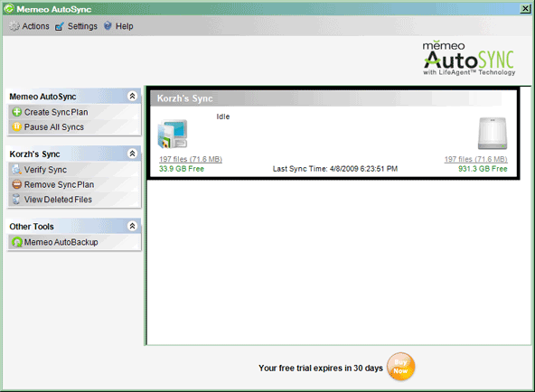The image size is (535, 392).
Task: Click the Actions gear icon in menu bar
Action: pyautogui.click(x=14, y=26)
